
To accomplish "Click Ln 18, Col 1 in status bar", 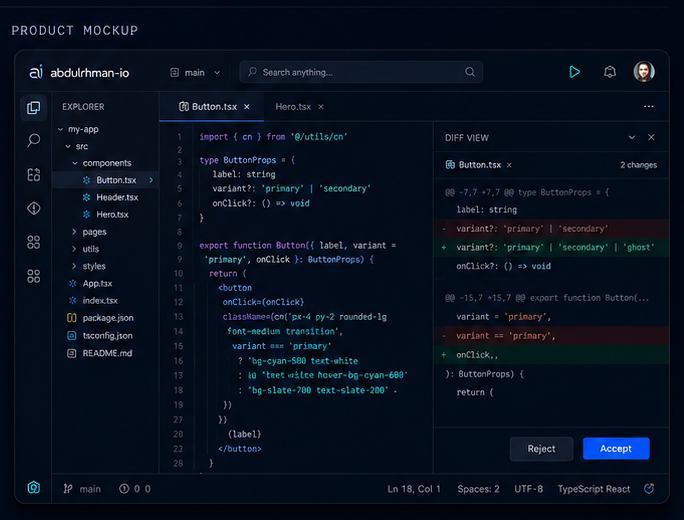I will point(414,489).
